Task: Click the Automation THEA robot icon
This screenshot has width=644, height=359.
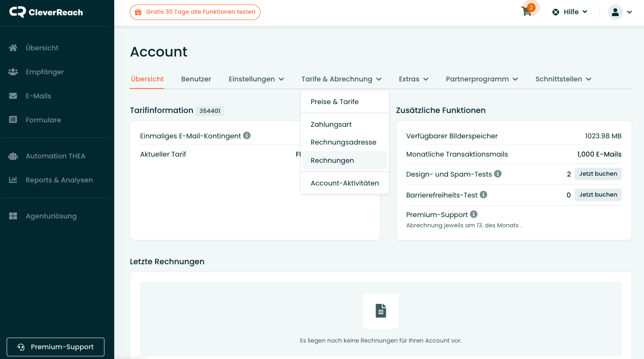Action: (13, 156)
